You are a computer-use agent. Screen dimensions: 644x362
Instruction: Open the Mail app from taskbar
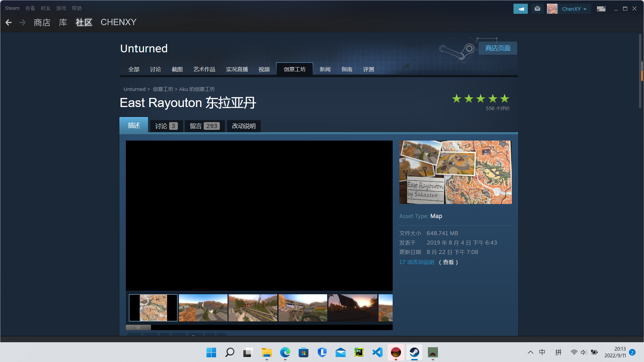click(340, 352)
